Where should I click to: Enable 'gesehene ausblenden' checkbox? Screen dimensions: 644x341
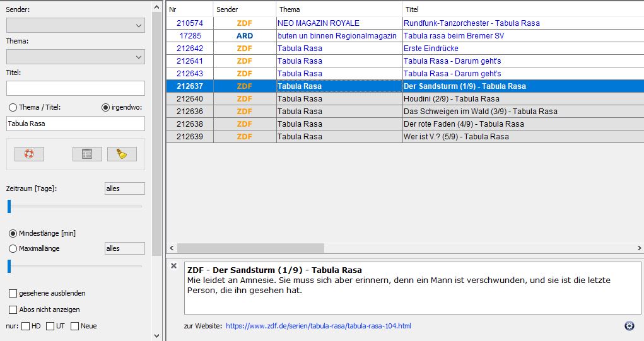13,293
